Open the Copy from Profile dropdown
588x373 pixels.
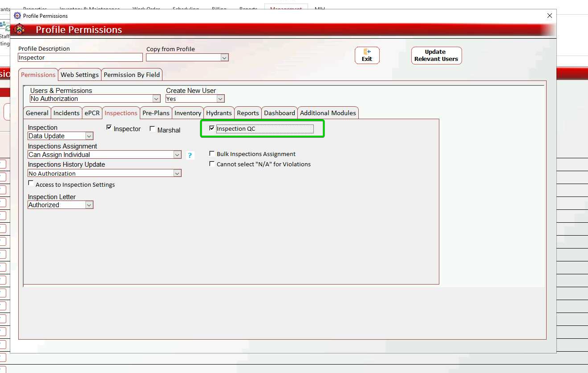point(224,58)
